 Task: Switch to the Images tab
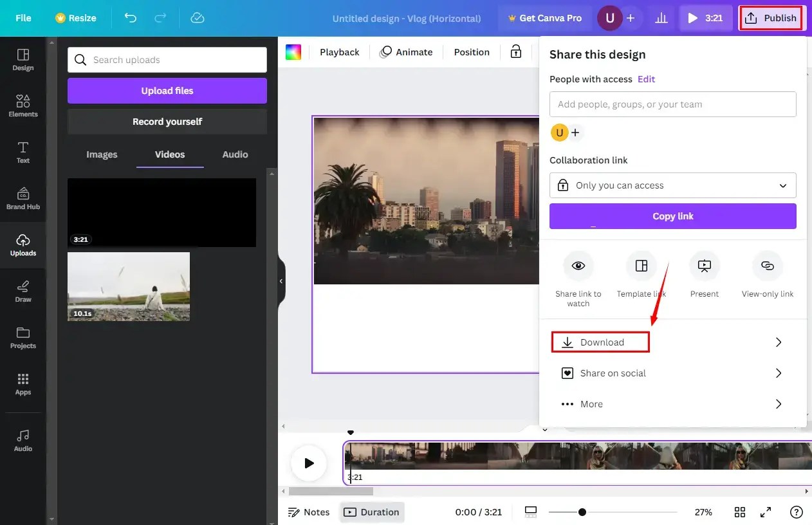tap(102, 154)
